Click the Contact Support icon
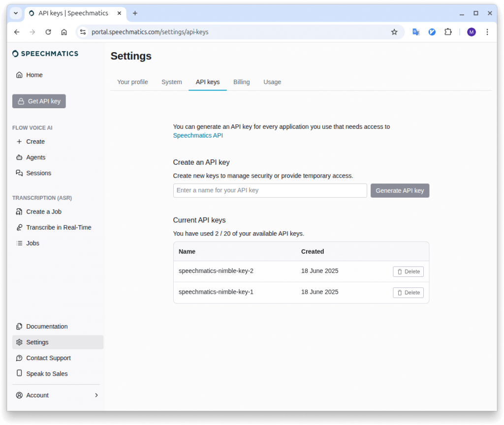The height and width of the screenshot is (425, 504). (19, 358)
